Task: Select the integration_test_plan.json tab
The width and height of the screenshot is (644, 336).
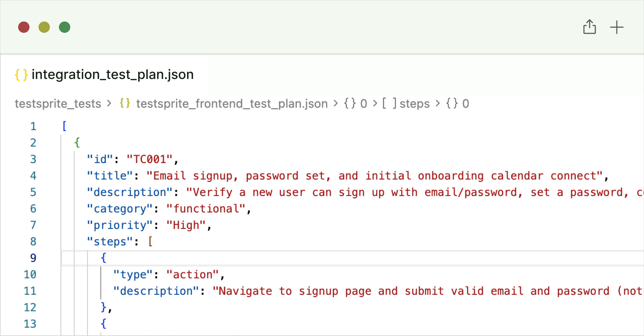Action: [x=104, y=74]
